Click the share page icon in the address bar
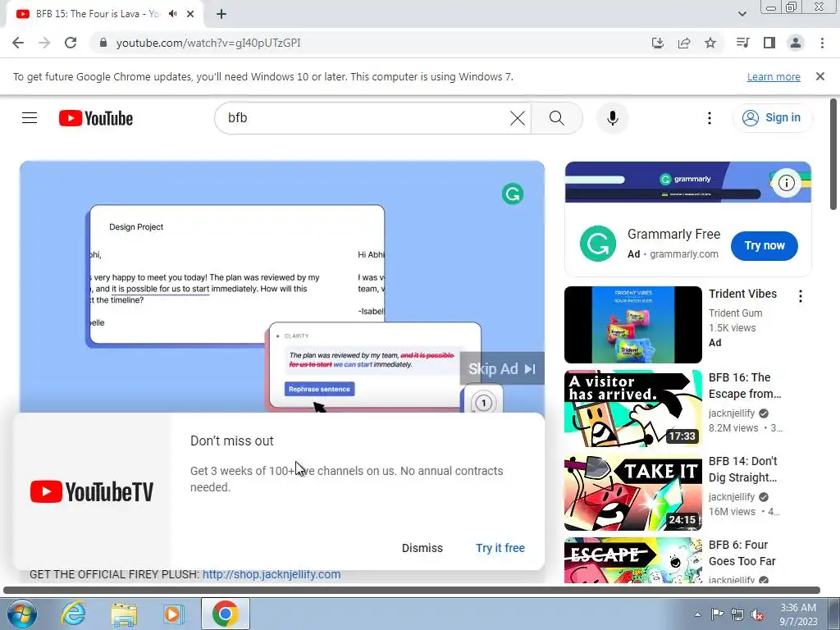 click(684, 43)
